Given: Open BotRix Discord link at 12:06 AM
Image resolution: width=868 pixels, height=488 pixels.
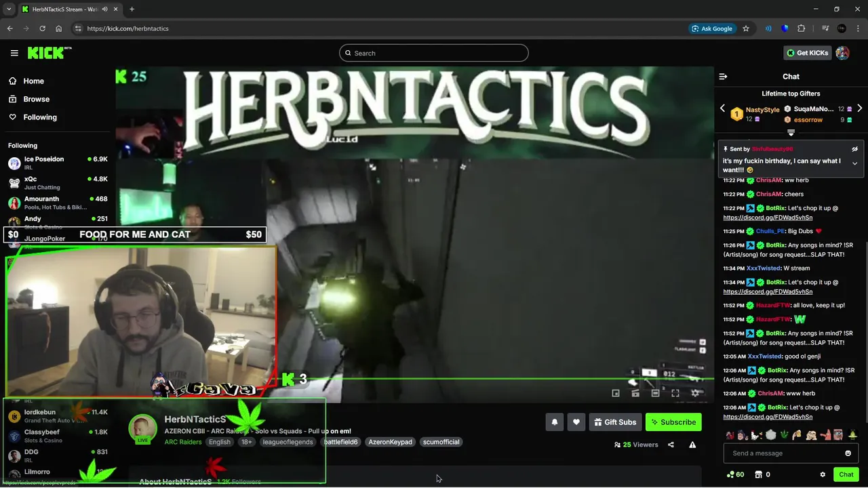Looking at the screenshot, I should [768, 417].
